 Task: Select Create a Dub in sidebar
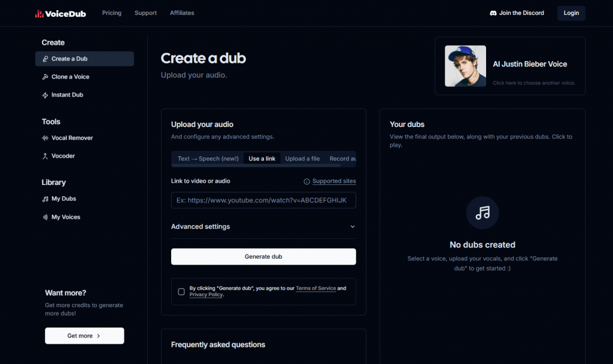click(84, 59)
